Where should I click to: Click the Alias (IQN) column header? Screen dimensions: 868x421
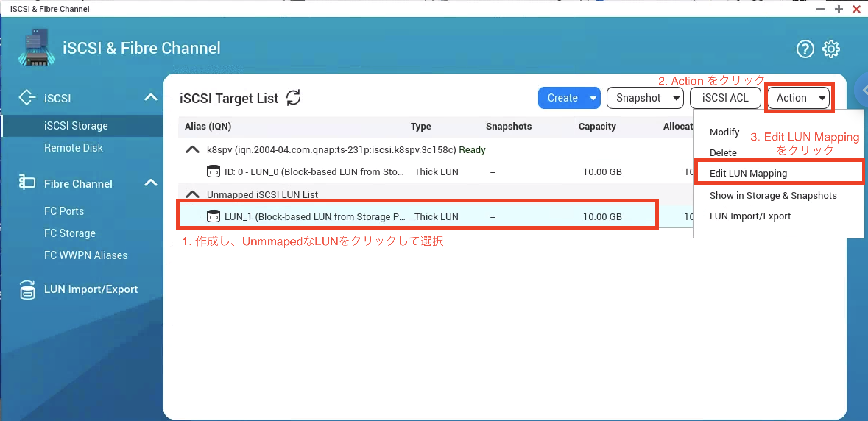[x=208, y=126]
